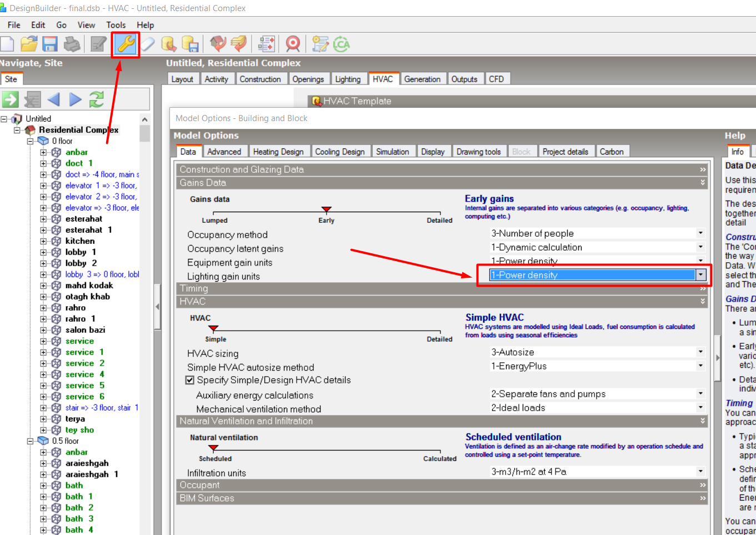Click the red target toolbar icon
The height and width of the screenshot is (535, 756).
coord(293,44)
